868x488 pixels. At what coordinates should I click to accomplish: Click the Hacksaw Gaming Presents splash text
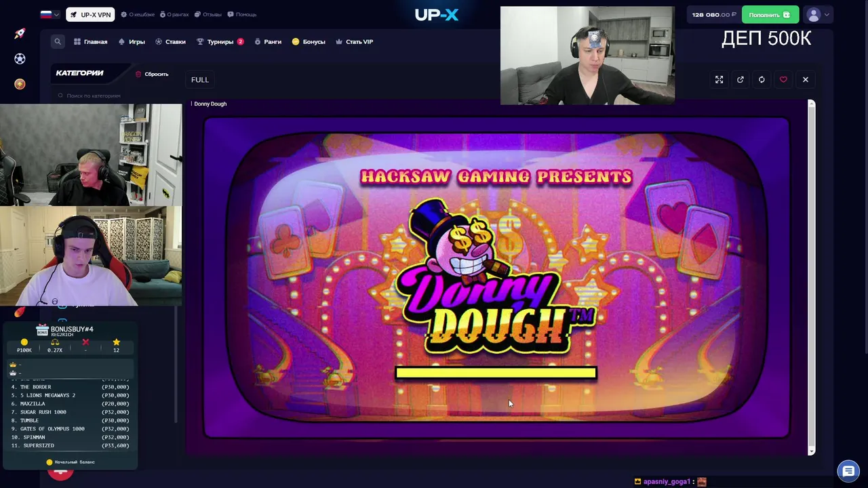496,177
